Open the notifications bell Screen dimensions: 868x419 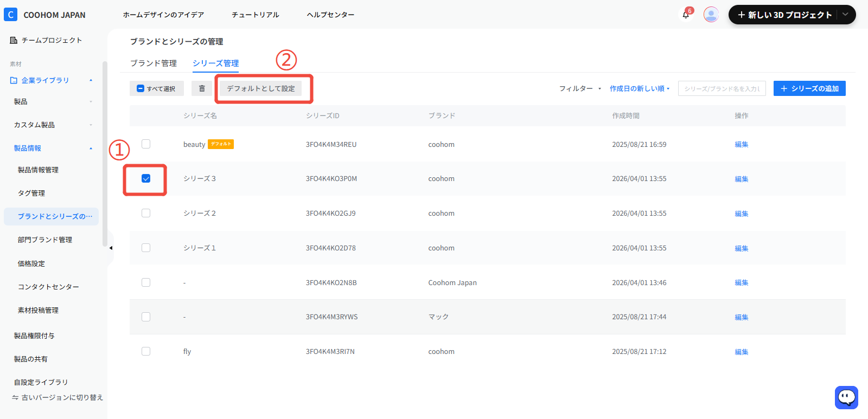point(686,15)
